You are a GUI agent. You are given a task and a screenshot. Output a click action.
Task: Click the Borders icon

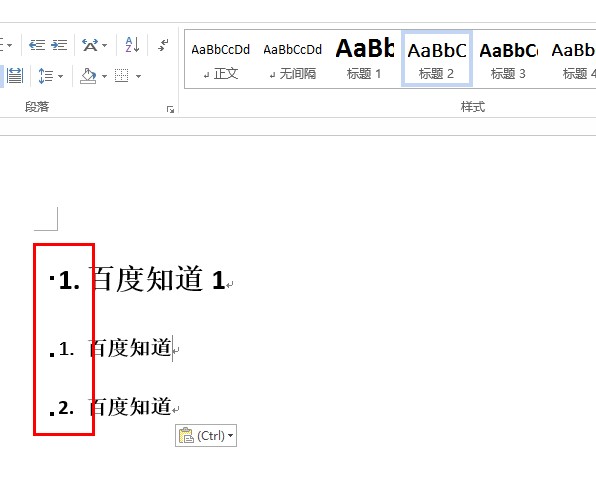[x=122, y=76]
